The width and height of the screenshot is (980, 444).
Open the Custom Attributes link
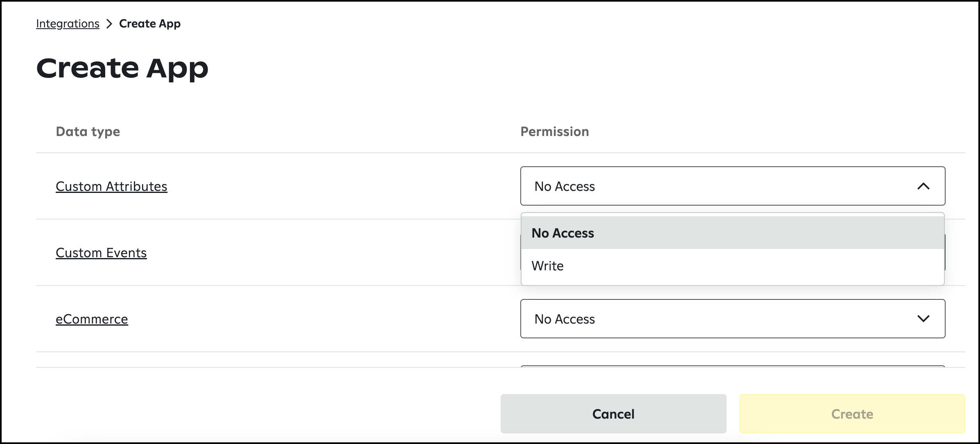pos(111,186)
